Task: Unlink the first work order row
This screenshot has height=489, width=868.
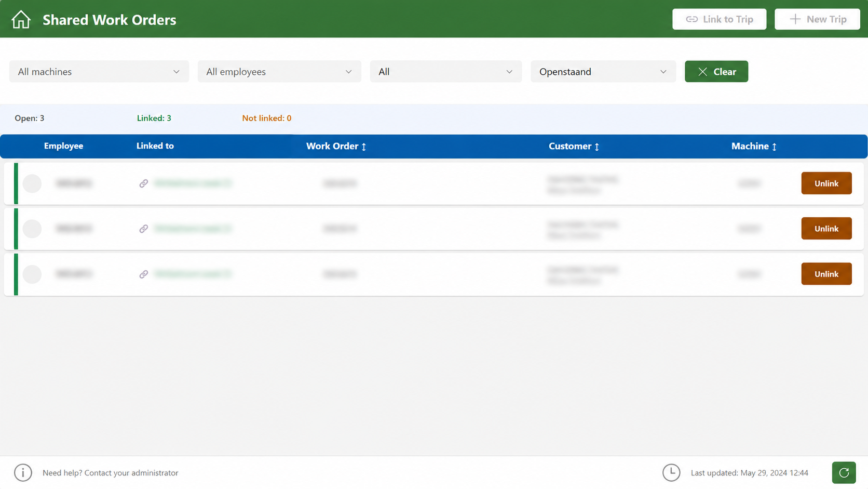Action: point(826,183)
